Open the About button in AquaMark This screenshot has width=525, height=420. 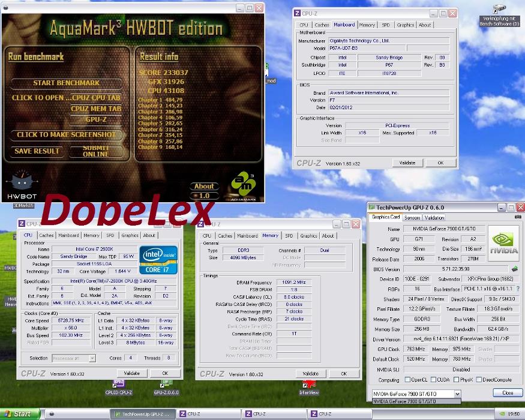(x=204, y=186)
